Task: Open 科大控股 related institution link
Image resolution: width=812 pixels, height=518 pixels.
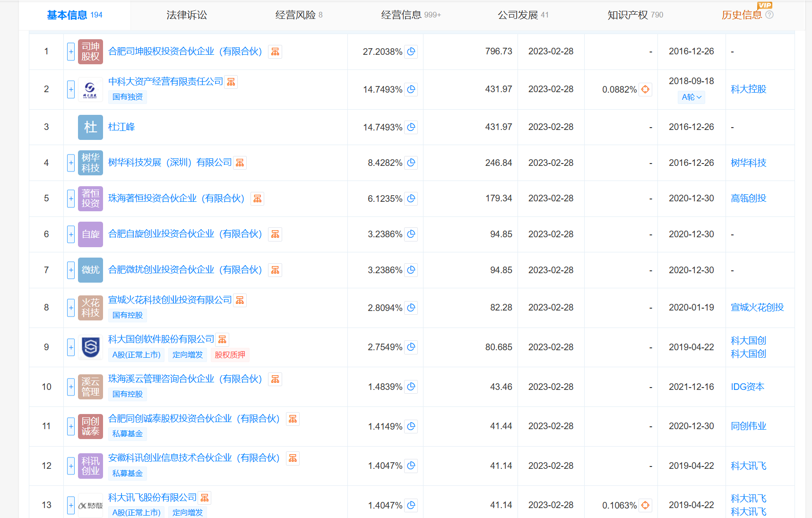Action: (748, 89)
